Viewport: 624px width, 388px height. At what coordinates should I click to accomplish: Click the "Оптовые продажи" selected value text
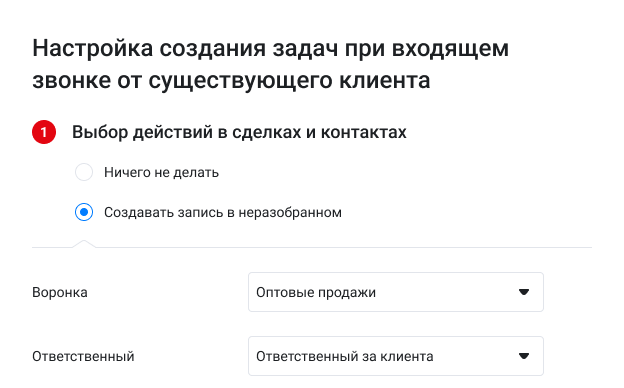tap(316, 292)
